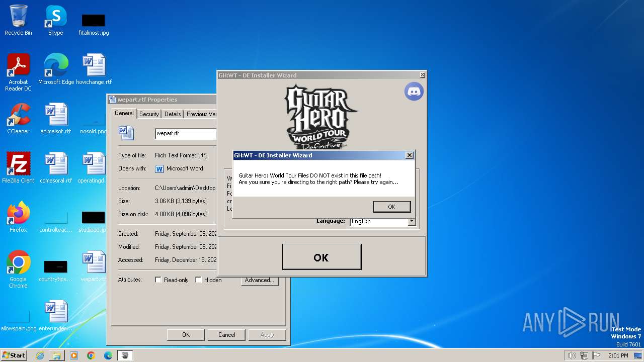
Task: Select the studioad.jpg desktop file
Action: [94, 222]
